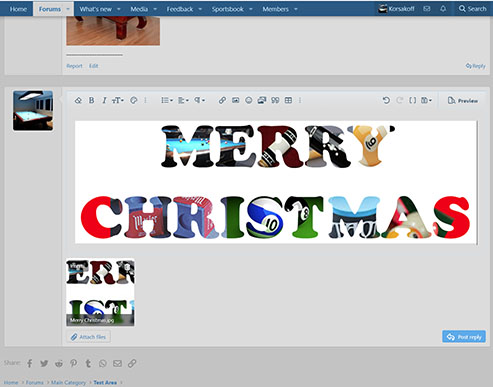Select the Merry Christmas.jpg attachment thumbnail

click(x=100, y=292)
